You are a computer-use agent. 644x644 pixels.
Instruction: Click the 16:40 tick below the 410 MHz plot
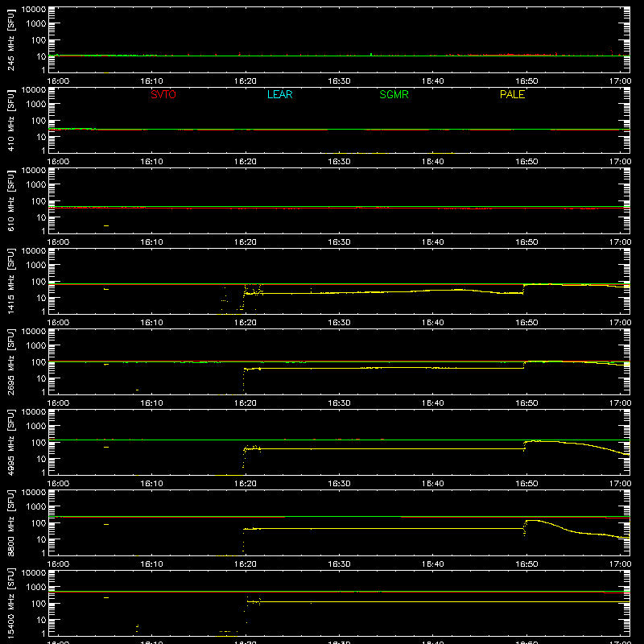pos(433,162)
